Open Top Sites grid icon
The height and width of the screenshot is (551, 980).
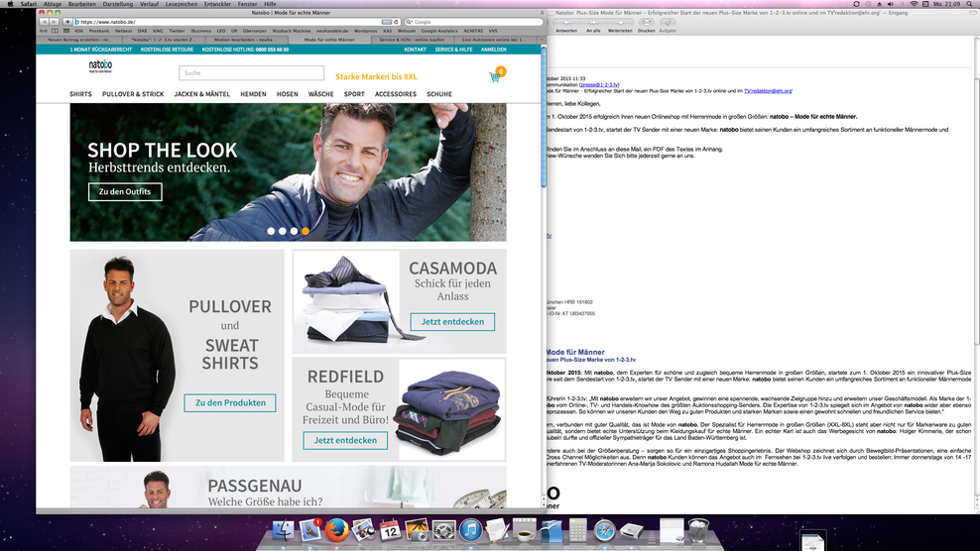(x=66, y=31)
